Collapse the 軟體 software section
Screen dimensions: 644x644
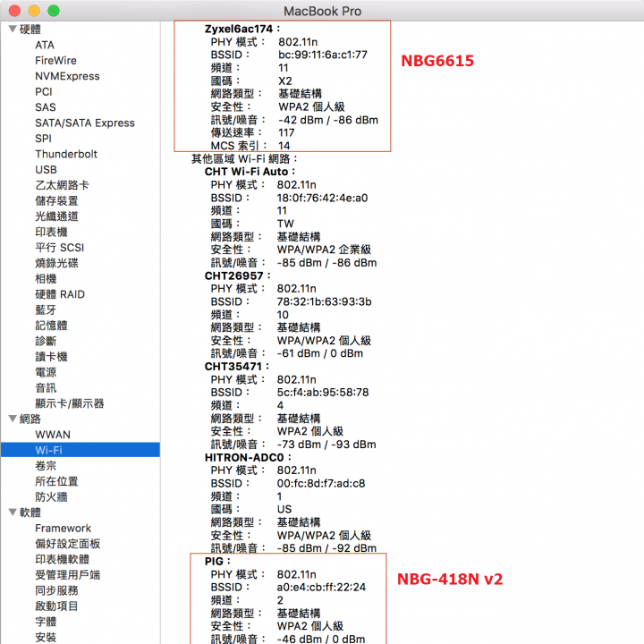click(13, 513)
